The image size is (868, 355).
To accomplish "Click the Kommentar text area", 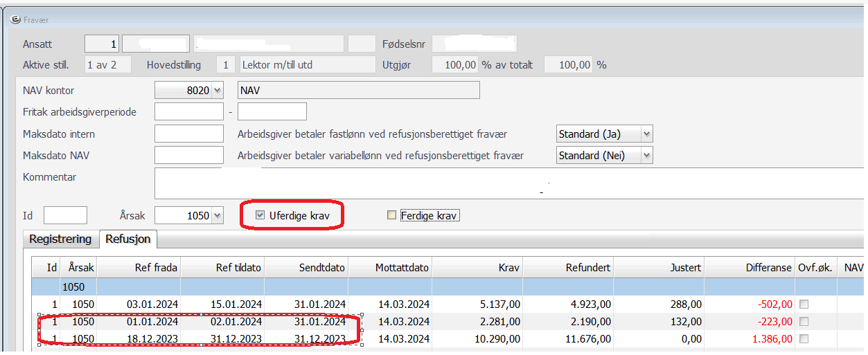I will pos(508,183).
